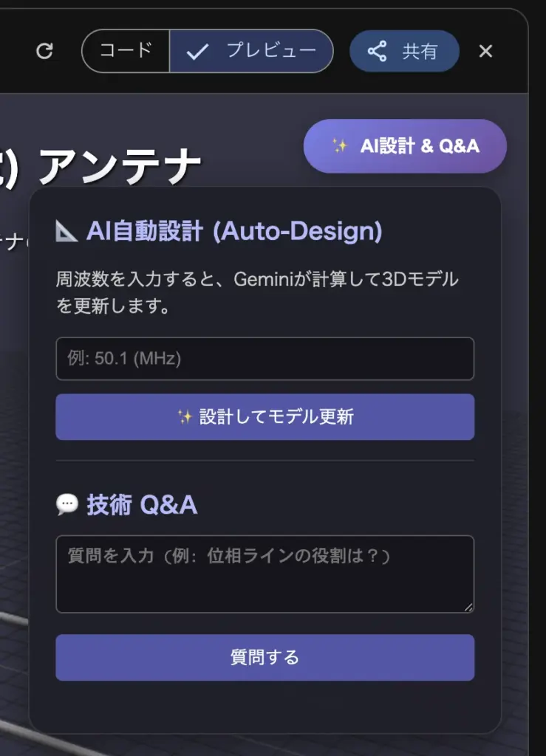Click the question textarea resize handle
The height and width of the screenshot is (756, 546).
coord(468,607)
